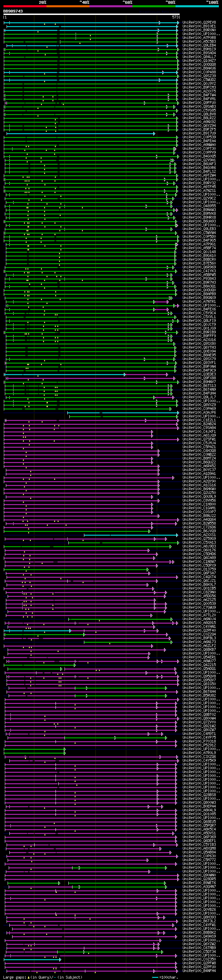222x980 pixels.
Task: Click the UniRef100_B9S4D4 entry
Action: tap(199, 53)
